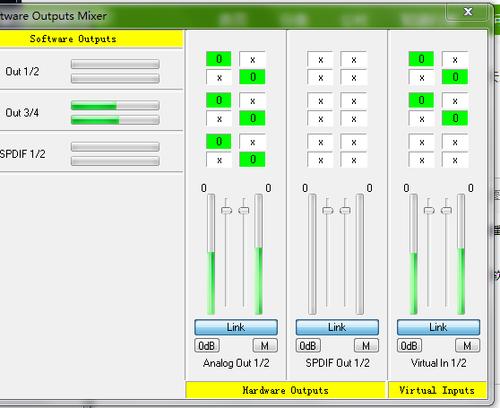
Task: Click Virtual In 1/2 left fader handle
Action: tap(429, 210)
